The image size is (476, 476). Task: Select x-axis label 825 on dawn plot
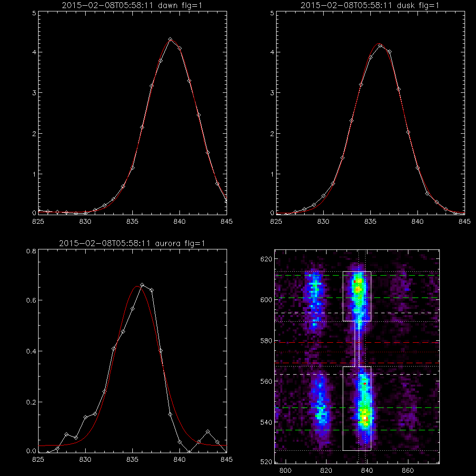(38, 222)
